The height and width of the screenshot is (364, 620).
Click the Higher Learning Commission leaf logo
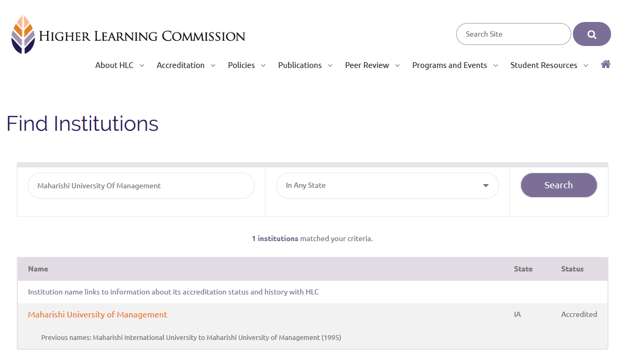pos(23,35)
